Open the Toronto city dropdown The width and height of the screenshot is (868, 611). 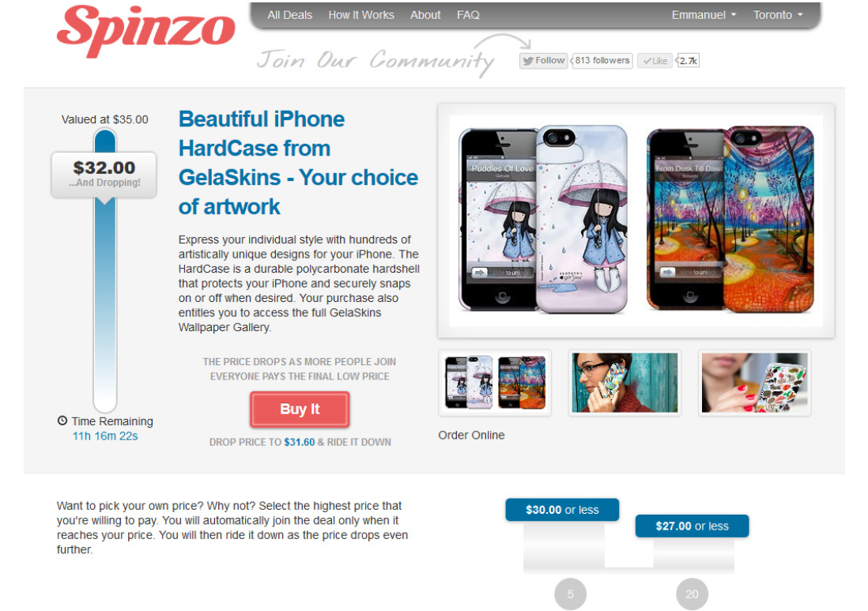[778, 15]
